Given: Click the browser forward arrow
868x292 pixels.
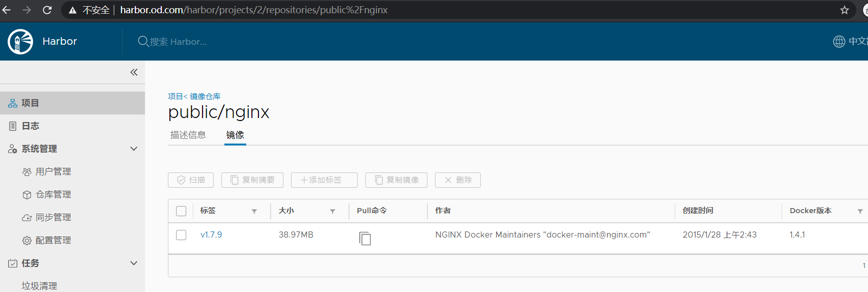Looking at the screenshot, I should point(27,10).
